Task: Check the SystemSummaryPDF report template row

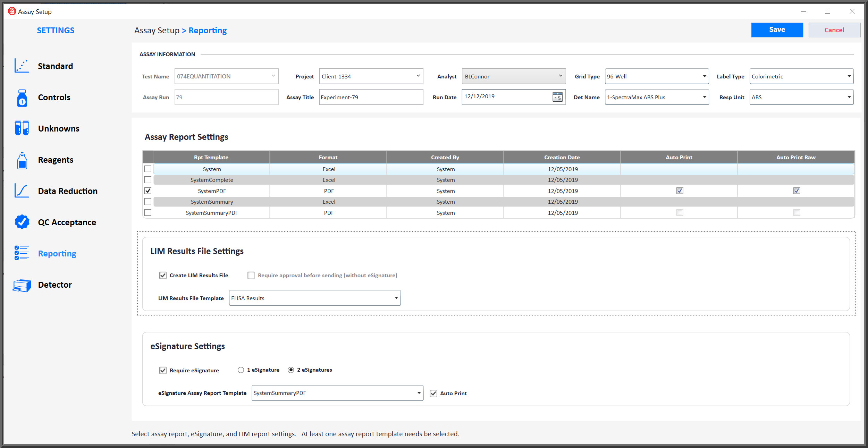Action: (148, 213)
